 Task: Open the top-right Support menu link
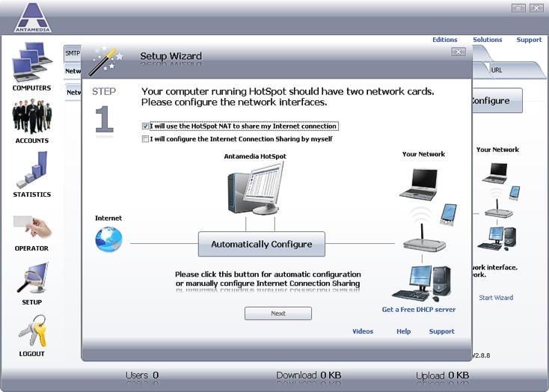pos(529,40)
